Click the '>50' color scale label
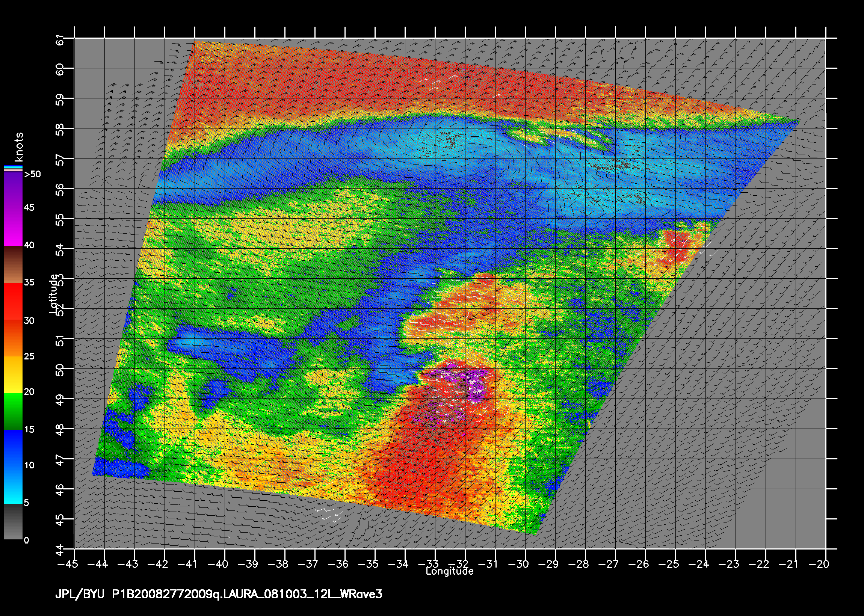The width and height of the screenshot is (864, 616). [x=32, y=174]
